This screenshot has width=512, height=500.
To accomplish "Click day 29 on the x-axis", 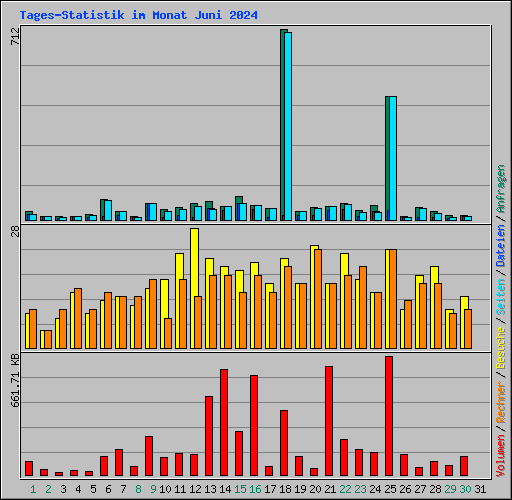I will coord(450,489).
